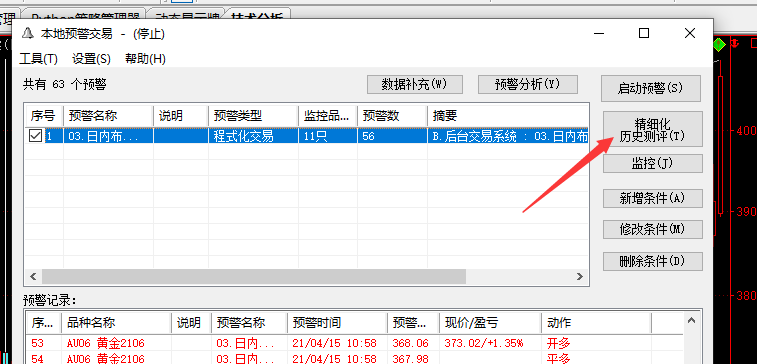Image resolution: width=757 pixels, height=364 pixels.
Task: Click the 367.98 alert price cell
Action: point(411,358)
